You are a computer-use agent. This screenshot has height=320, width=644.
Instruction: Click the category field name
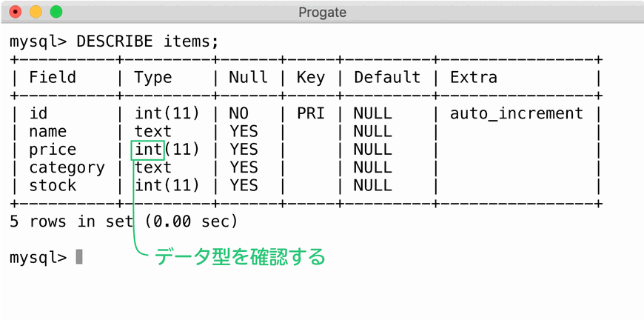[67, 168]
